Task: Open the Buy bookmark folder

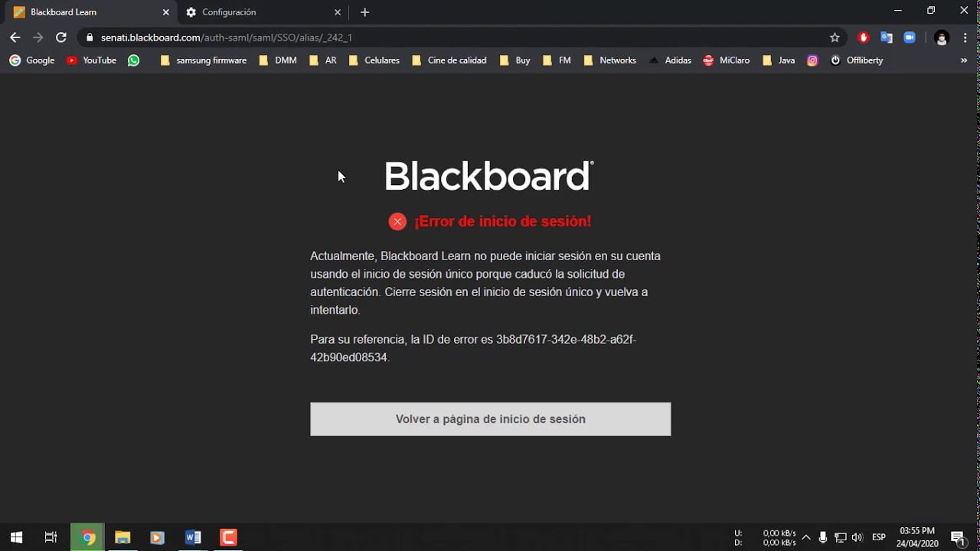Action: pos(515,60)
